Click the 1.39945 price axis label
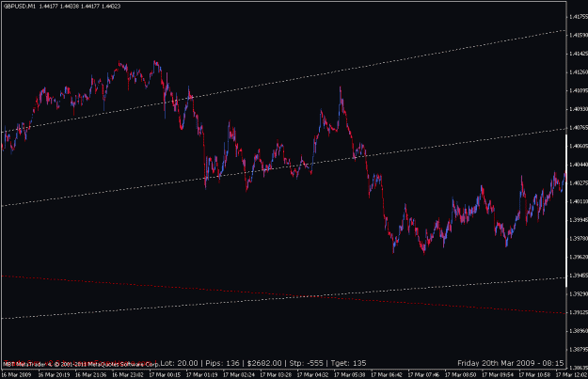This screenshot has width=588, height=379. click(579, 220)
